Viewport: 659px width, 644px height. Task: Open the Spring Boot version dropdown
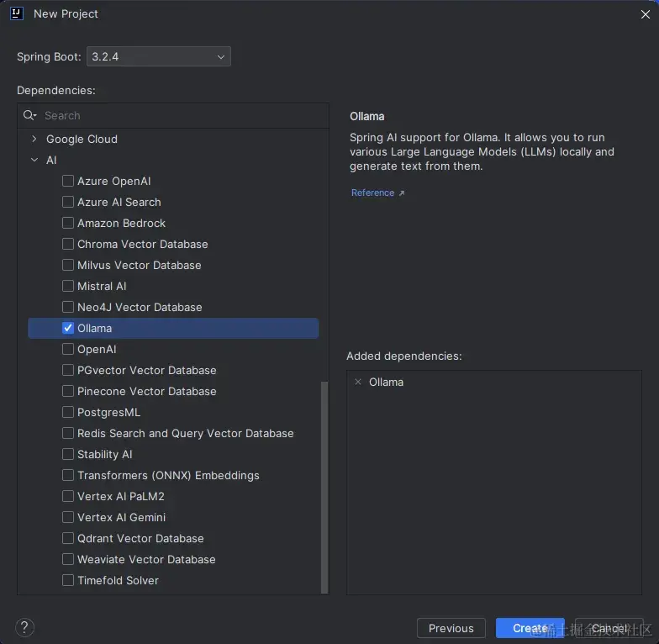click(159, 57)
